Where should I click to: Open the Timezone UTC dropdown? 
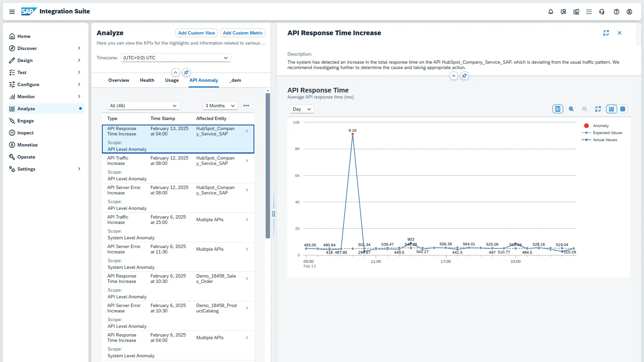click(x=176, y=58)
